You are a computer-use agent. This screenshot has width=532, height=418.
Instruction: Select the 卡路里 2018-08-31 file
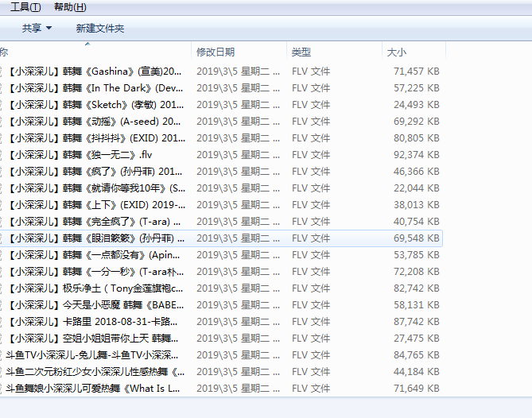pos(94,322)
